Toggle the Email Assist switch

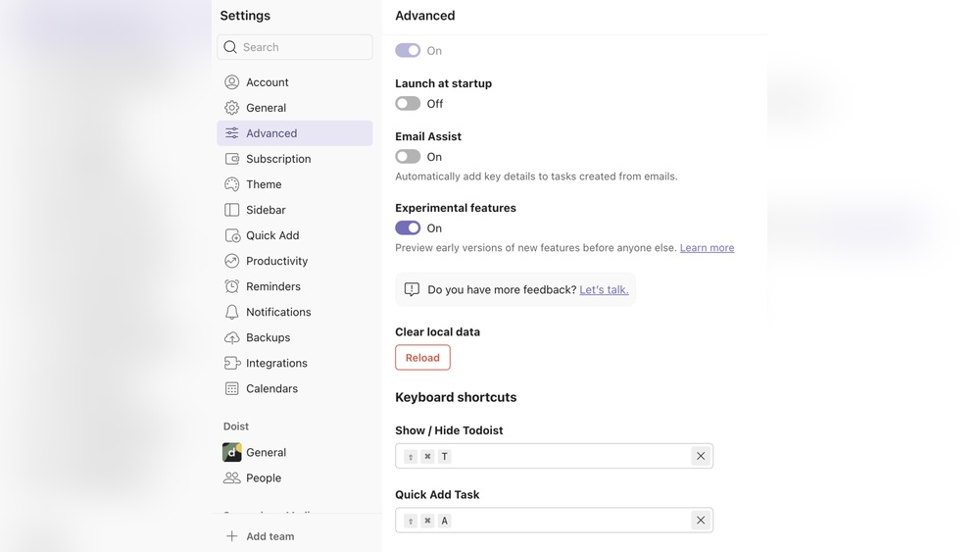point(408,157)
